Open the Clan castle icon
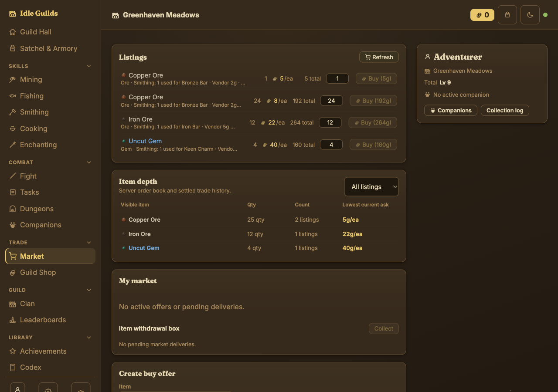This screenshot has height=392, width=558. point(13,304)
